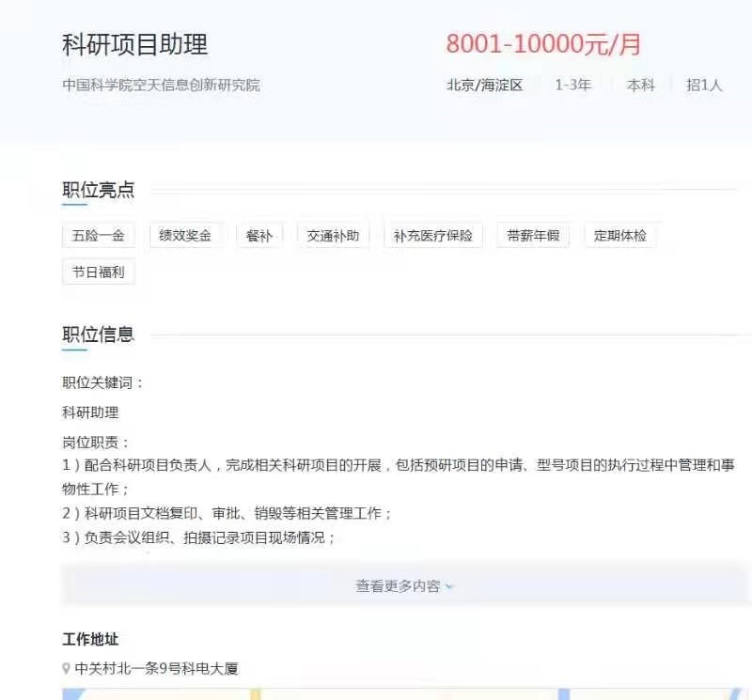This screenshot has width=752, height=700.
Task: Choose the 交通补助 benefit tag
Action: 333,236
